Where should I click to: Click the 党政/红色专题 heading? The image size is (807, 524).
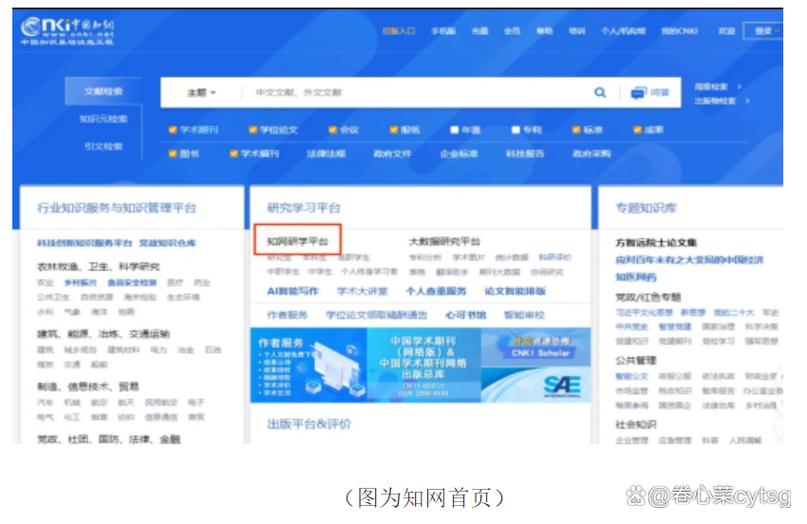coord(648,297)
